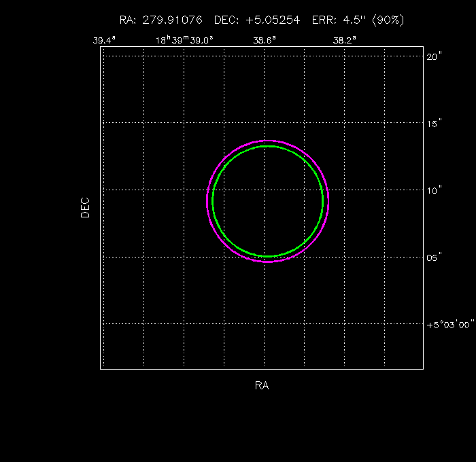Select the 39.4s top axis tick label

point(104,40)
